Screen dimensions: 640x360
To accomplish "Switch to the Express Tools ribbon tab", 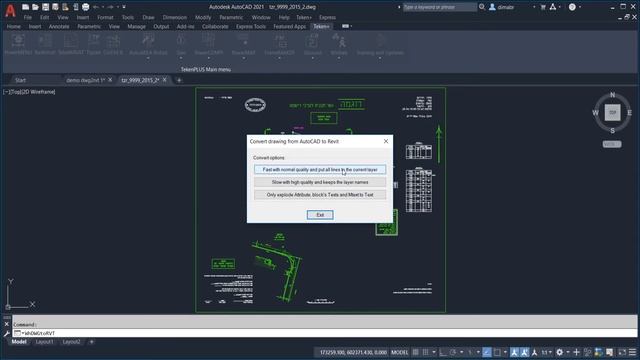I will pos(251,26).
